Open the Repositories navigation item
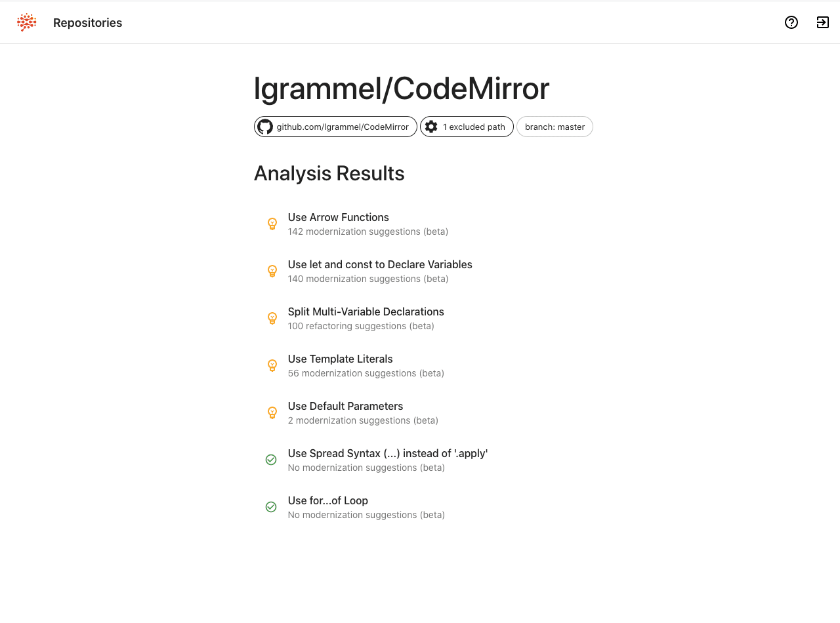 click(x=87, y=23)
